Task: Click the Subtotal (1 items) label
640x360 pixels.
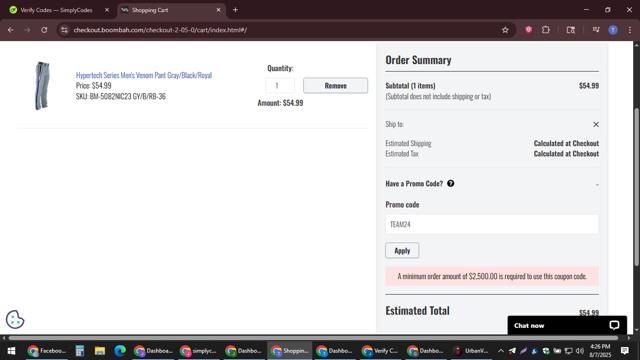Action: click(x=410, y=86)
